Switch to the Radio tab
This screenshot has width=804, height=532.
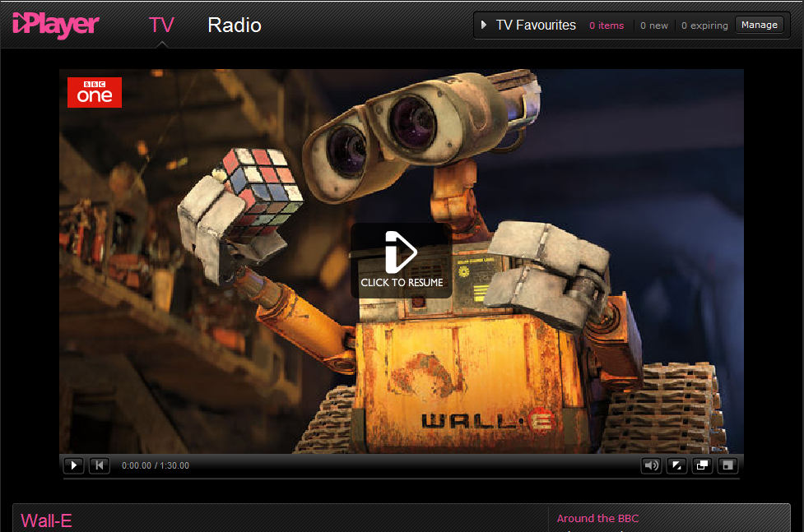(x=234, y=25)
